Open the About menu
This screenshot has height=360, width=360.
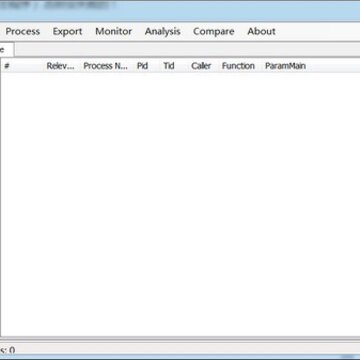(x=261, y=31)
